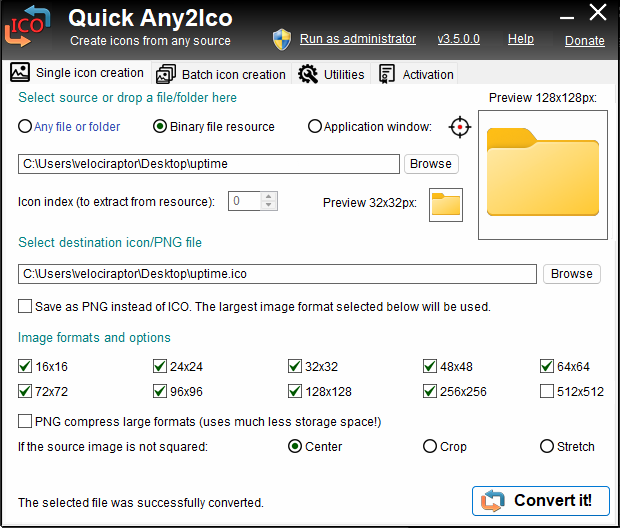This screenshot has width=620, height=528.
Task: Click the 'Icon index (to extract from resource):' label
Action: pyautogui.click(x=116, y=202)
